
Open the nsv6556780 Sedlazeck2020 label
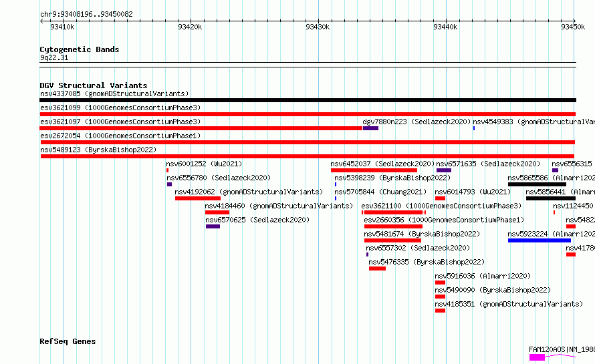219,178
